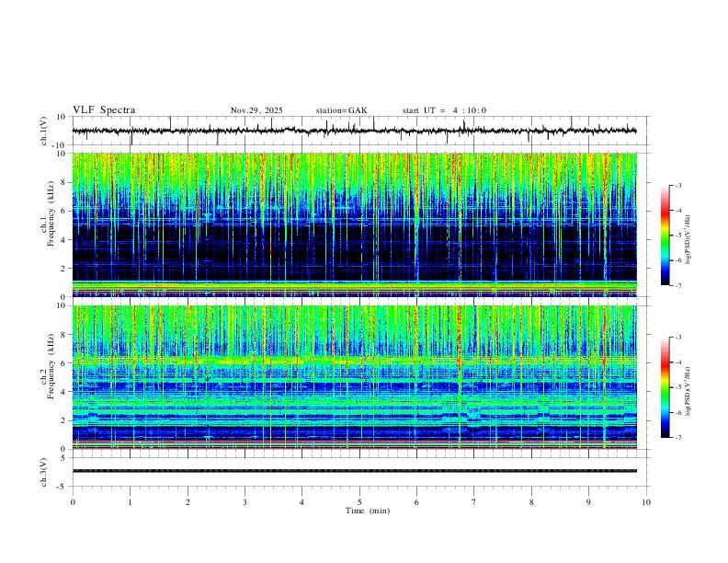This screenshot has width=728, height=563.
Task: Click time axis tick label '8'
Action: 531,502
